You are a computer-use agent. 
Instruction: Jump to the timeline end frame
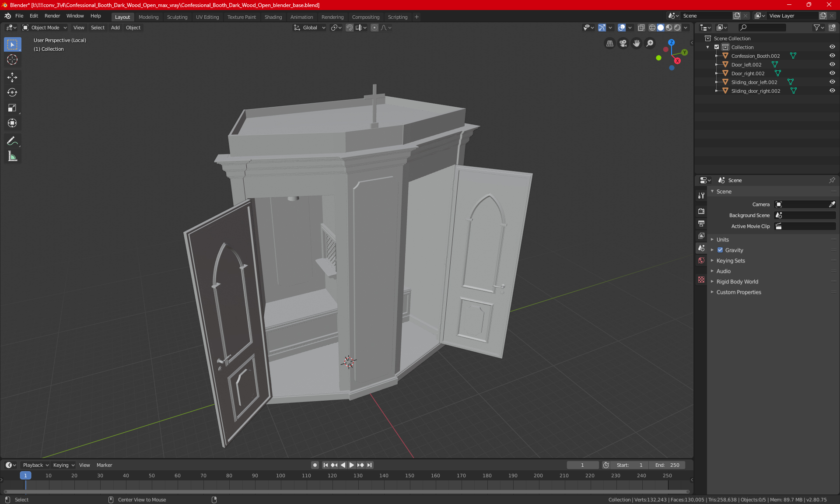(370, 465)
